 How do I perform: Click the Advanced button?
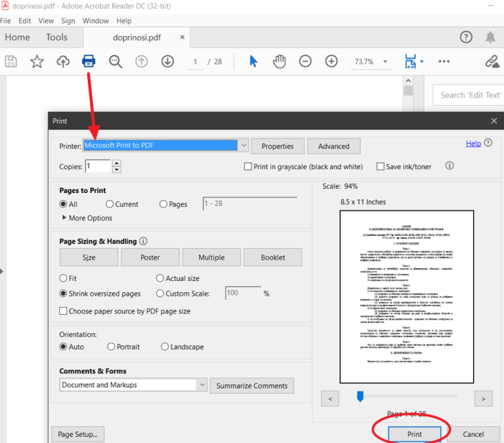pos(333,146)
